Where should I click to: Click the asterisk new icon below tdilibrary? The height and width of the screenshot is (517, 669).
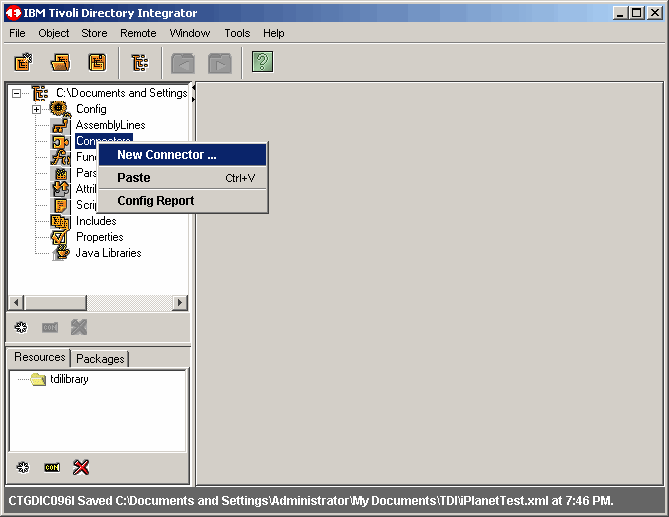point(22,467)
